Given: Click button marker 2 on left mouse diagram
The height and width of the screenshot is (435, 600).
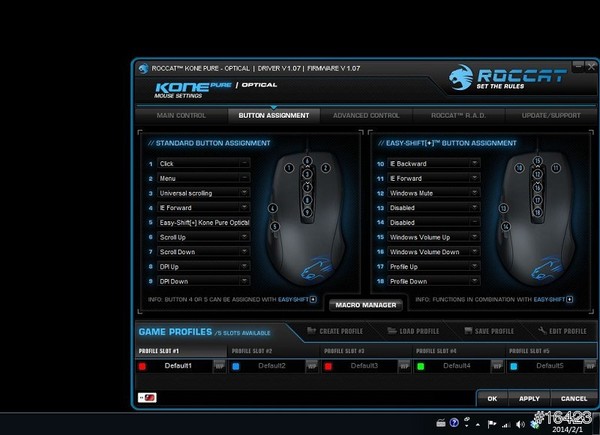Looking at the screenshot, I should pos(325,168).
